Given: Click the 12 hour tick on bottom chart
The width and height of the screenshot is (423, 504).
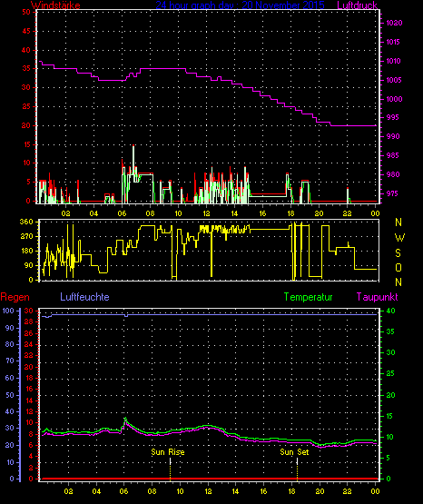Looking at the screenshot, I should pos(208,491).
